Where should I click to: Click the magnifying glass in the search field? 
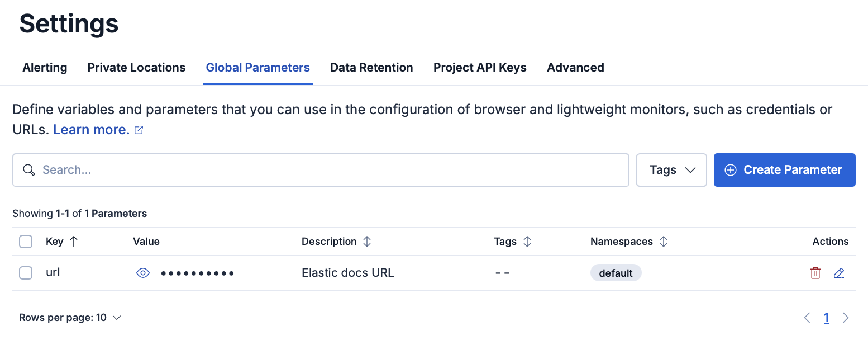click(29, 169)
